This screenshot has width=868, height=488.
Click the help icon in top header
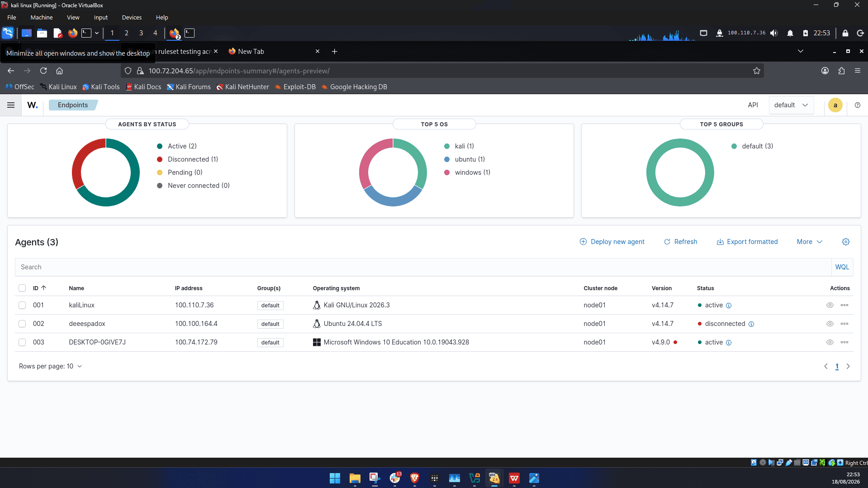(857, 105)
